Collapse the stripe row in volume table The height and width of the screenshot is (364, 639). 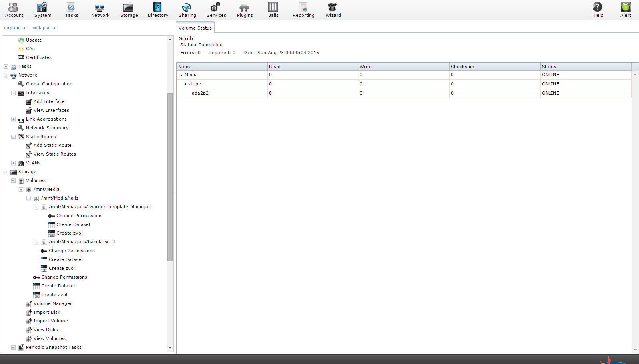click(185, 84)
